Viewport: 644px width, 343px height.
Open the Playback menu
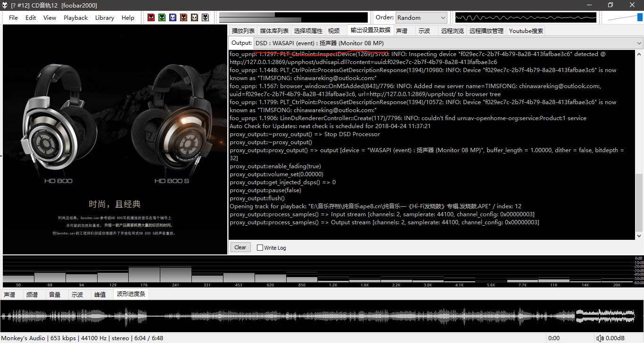[x=75, y=17]
